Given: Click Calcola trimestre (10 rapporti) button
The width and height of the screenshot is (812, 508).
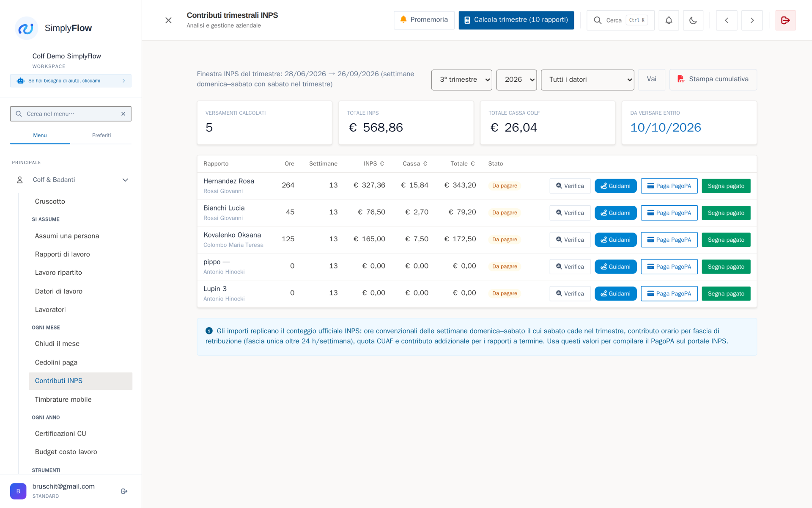Looking at the screenshot, I should (x=516, y=20).
